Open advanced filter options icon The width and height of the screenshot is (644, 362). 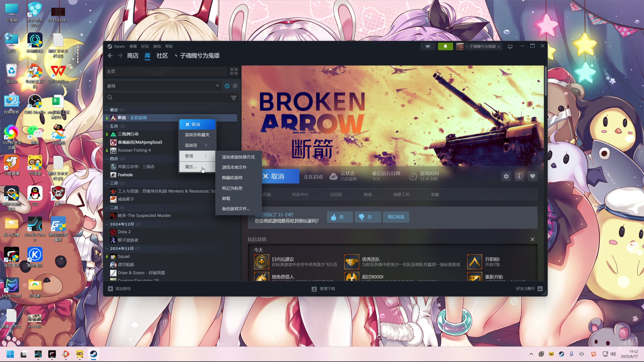[234, 98]
